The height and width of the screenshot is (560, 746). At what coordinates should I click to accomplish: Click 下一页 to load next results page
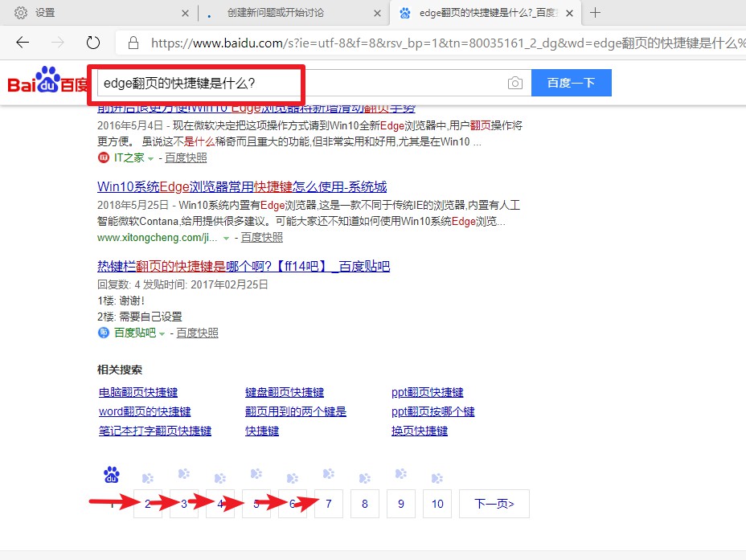pos(494,504)
